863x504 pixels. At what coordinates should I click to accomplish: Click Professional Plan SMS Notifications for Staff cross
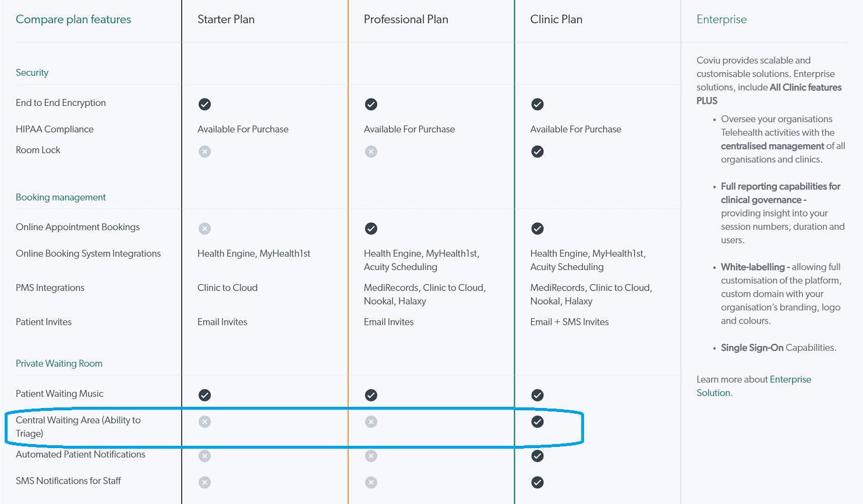pos(371,482)
